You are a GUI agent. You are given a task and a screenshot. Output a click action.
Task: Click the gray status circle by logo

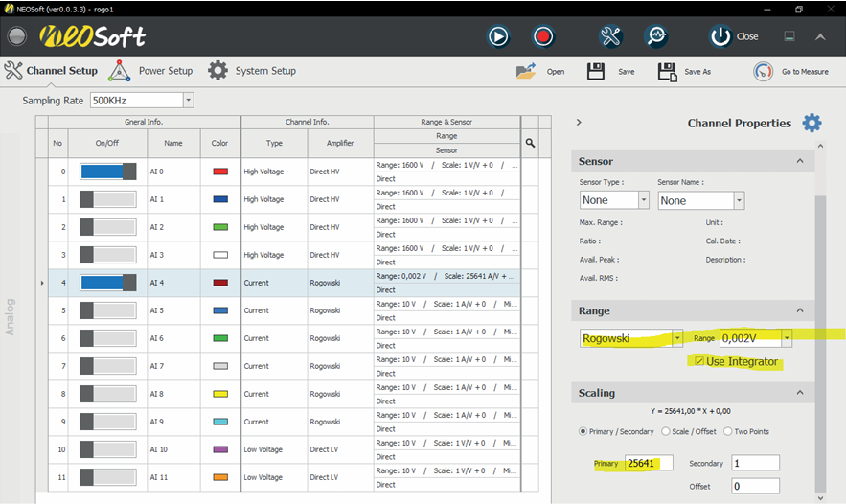16,36
